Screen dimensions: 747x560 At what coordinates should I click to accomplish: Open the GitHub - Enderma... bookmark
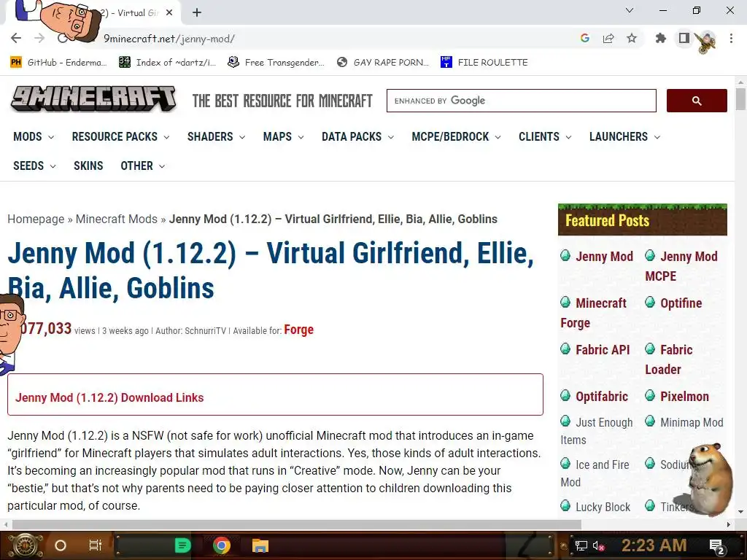[x=58, y=63]
